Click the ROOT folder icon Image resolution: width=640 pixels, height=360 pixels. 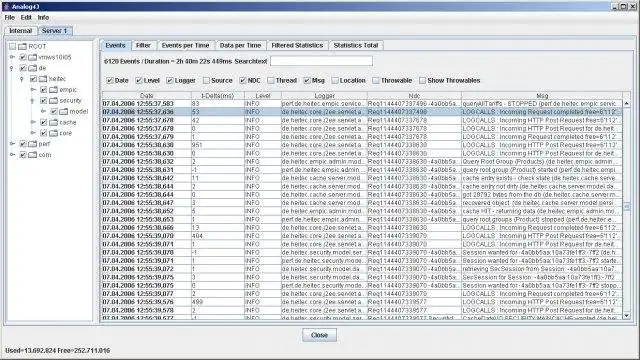22,47
